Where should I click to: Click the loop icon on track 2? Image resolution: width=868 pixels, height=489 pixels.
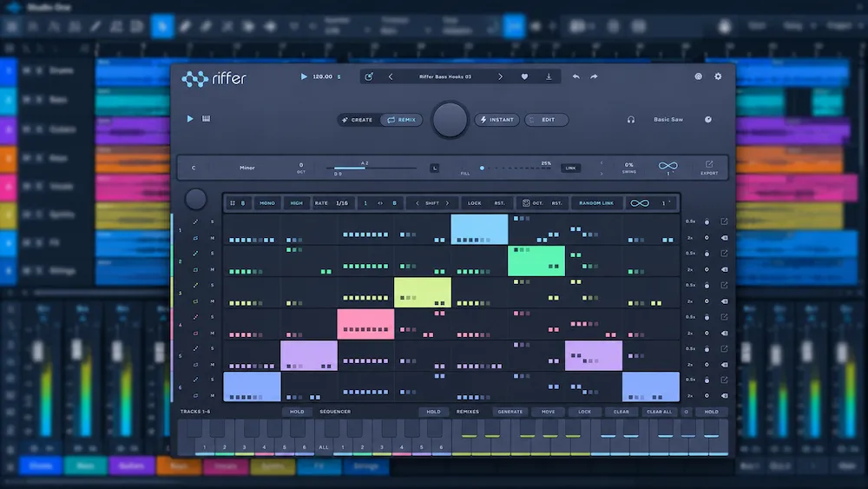tap(195, 270)
